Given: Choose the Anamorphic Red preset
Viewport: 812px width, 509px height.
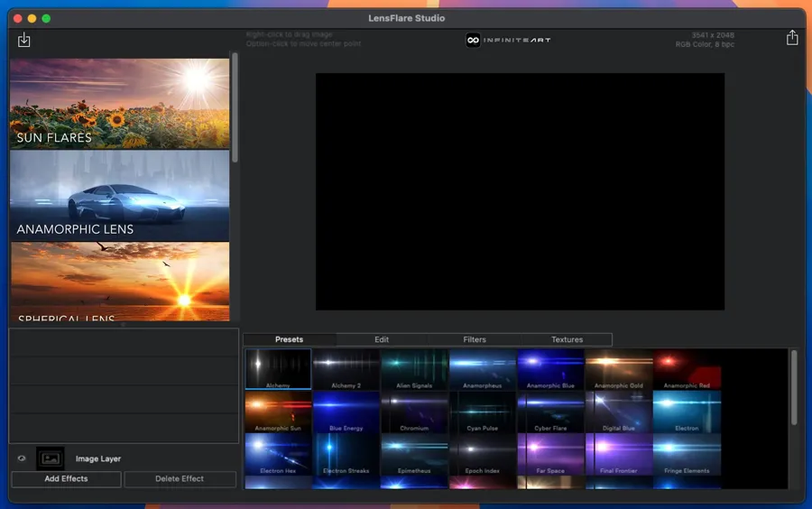Looking at the screenshot, I should 687,369.
